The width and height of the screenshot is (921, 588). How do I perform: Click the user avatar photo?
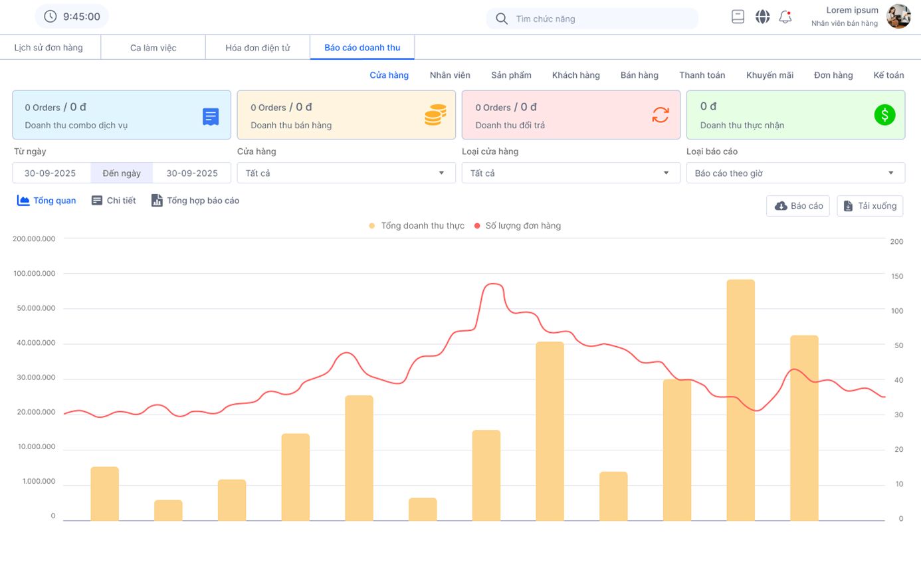(x=899, y=17)
